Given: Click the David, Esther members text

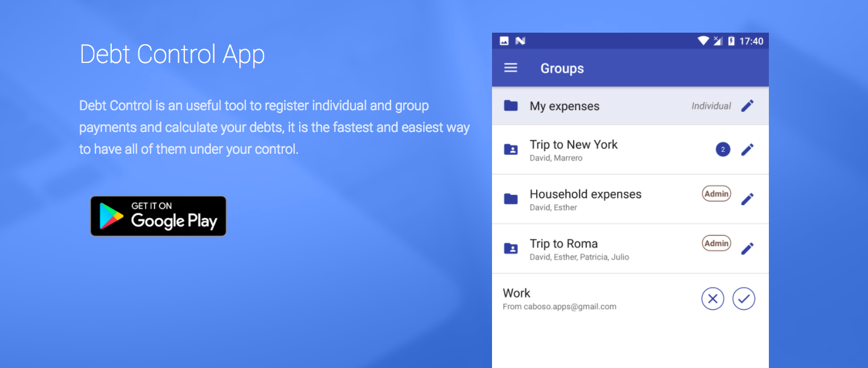Looking at the screenshot, I should pyautogui.click(x=553, y=208).
